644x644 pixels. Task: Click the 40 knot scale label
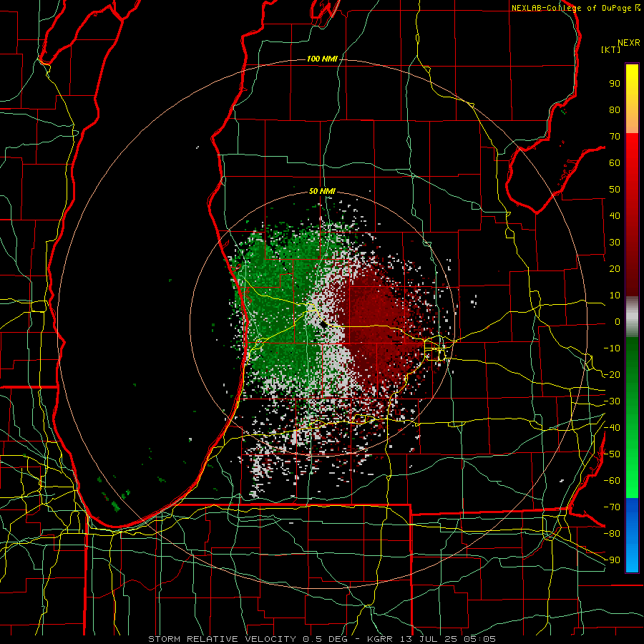point(615,215)
